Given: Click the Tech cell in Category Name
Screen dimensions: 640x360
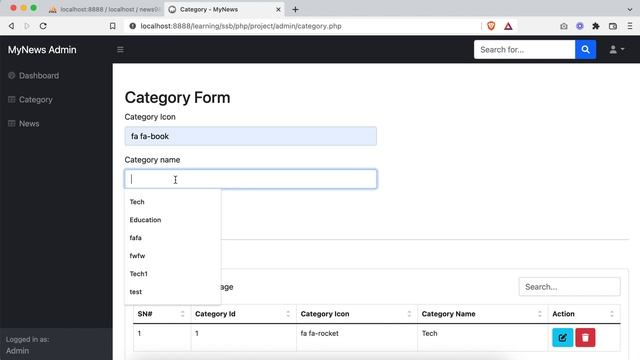Looking at the screenshot, I should click(x=482, y=337).
